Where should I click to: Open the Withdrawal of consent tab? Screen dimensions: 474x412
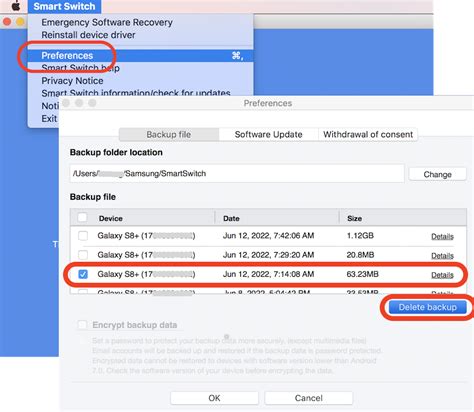368,135
